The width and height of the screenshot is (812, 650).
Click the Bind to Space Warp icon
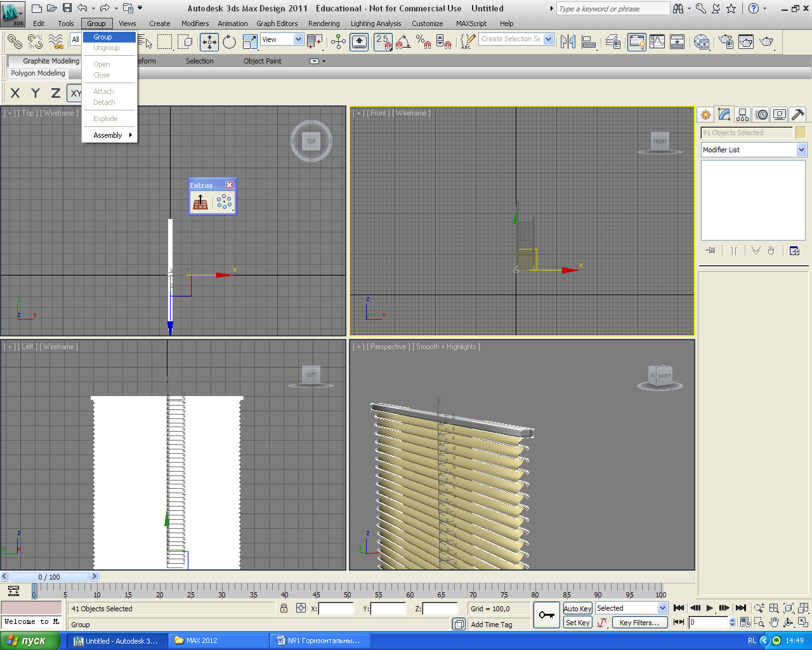pos(56,42)
